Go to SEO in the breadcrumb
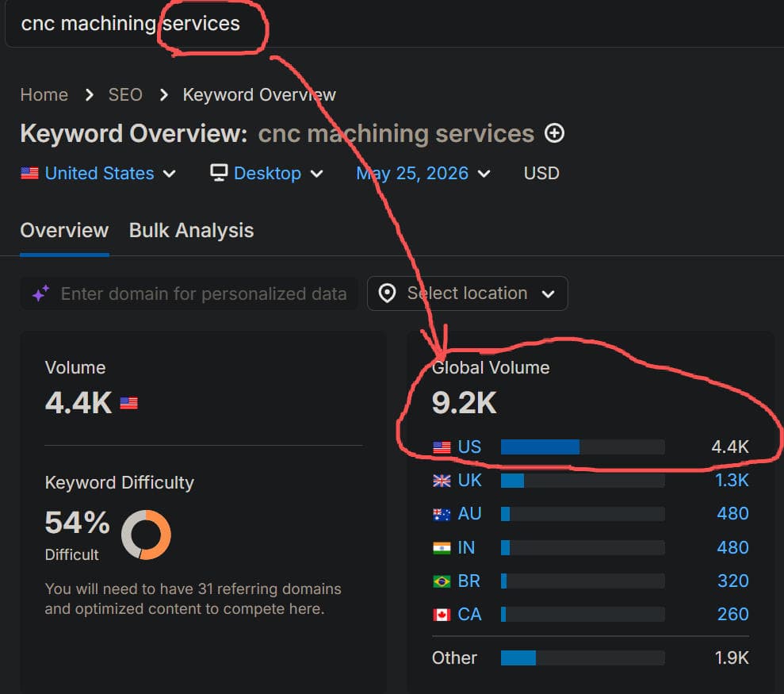This screenshot has height=694, width=784. pyautogui.click(x=125, y=94)
